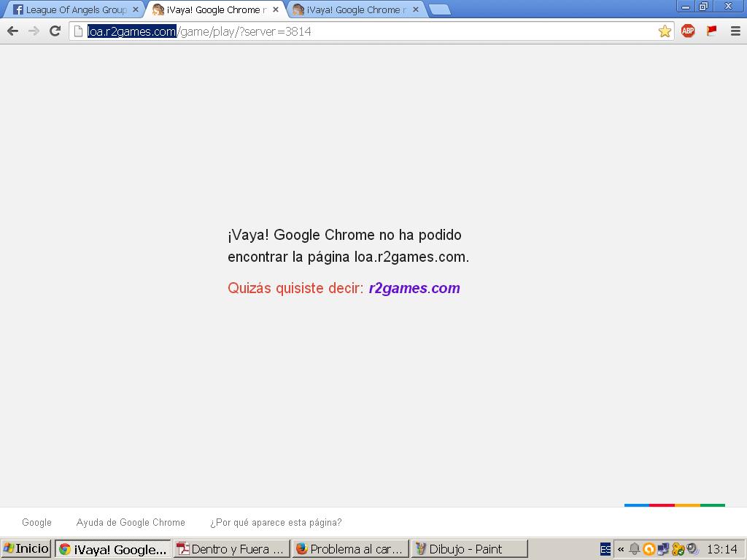Viewport: 747px width, 560px height.
Task: Switch to Dibujo - Paint in taskbar
Action: click(468, 549)
